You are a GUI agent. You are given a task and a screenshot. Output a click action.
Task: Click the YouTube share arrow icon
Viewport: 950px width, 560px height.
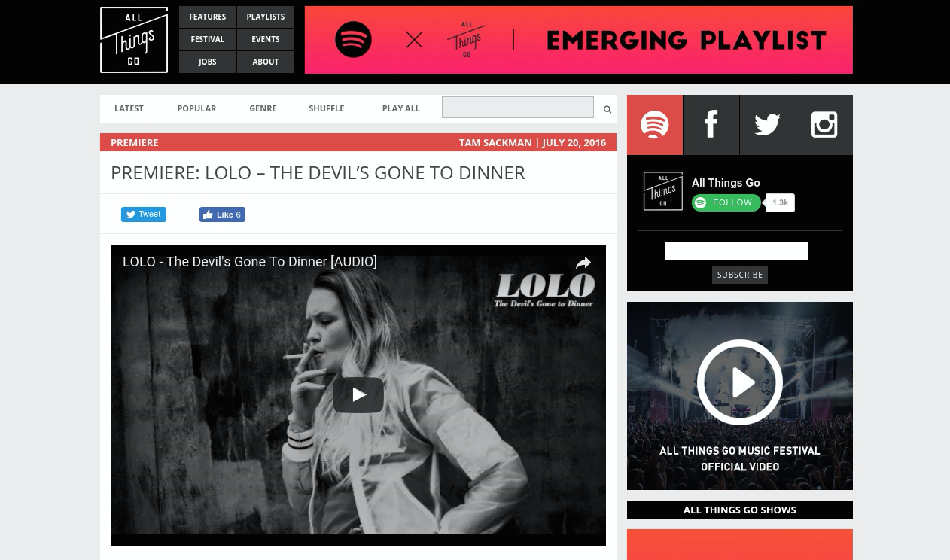tap(583, 263)
